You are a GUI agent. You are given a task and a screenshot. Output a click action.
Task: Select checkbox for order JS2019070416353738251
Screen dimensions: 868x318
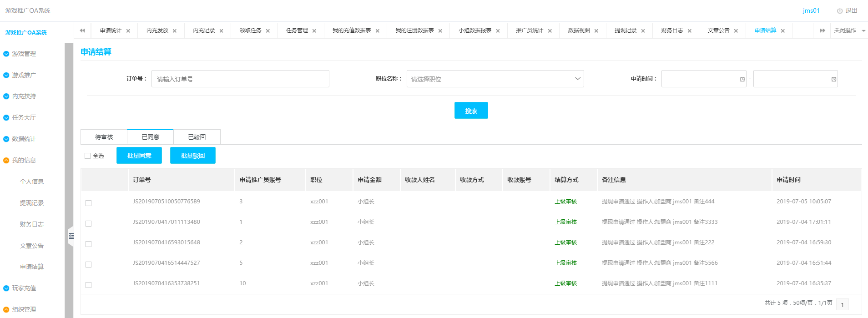pos(89,285)
